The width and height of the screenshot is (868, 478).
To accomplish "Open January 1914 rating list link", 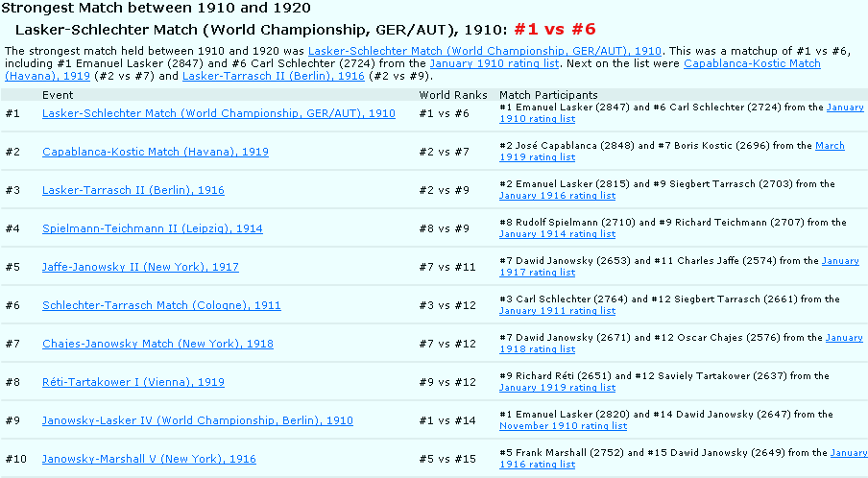I will click(x=557, y=234).
